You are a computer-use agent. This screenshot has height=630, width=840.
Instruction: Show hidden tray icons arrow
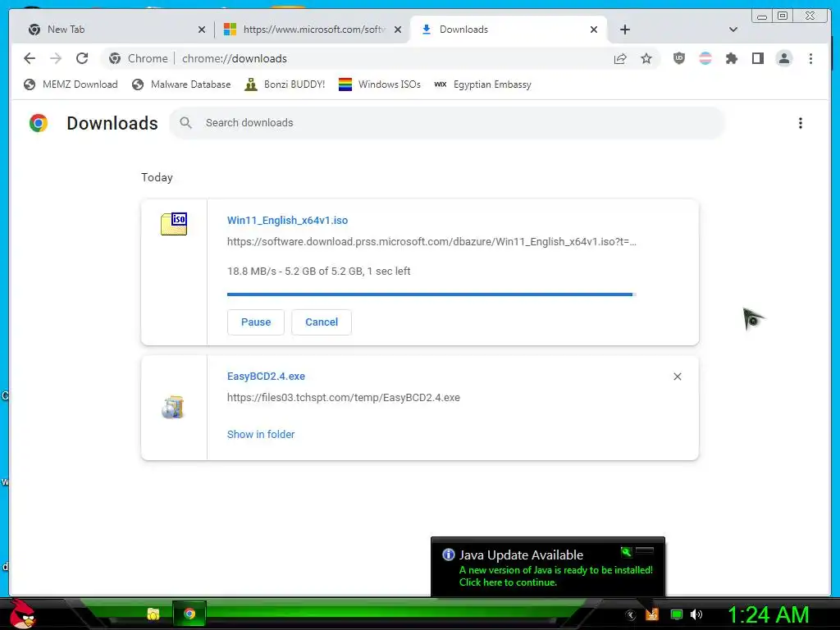click(631, 615)
